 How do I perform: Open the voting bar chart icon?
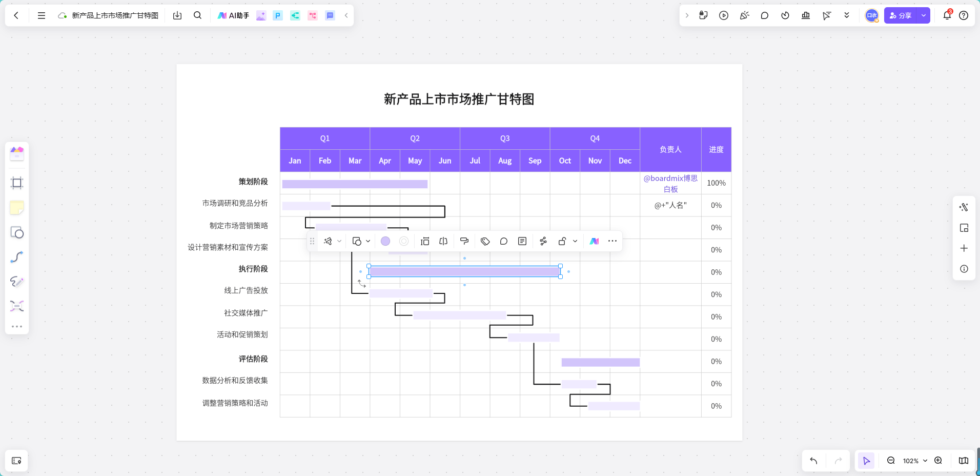(806, 15)
